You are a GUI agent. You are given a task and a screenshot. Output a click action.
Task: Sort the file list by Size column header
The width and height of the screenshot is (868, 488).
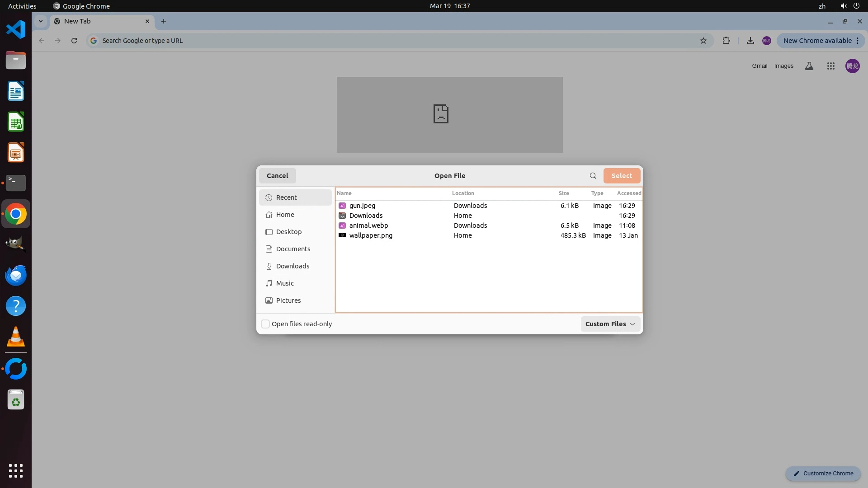click(x=563, y=193)
